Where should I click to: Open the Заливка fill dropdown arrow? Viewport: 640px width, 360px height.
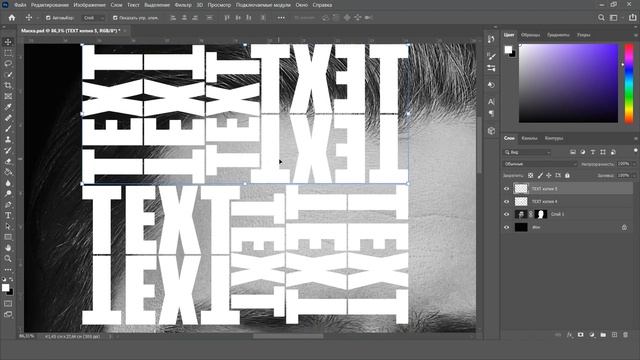click(634, 176)
